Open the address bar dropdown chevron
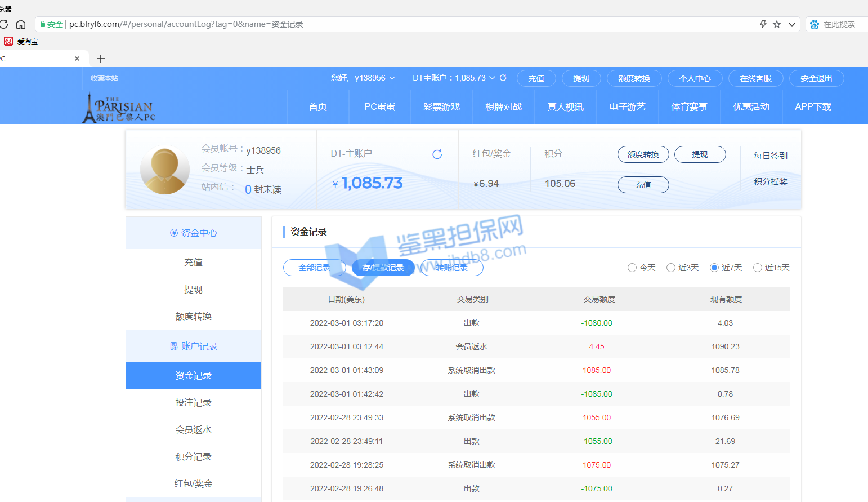Screen dimensions: 868x502 [x=791, y=24]
